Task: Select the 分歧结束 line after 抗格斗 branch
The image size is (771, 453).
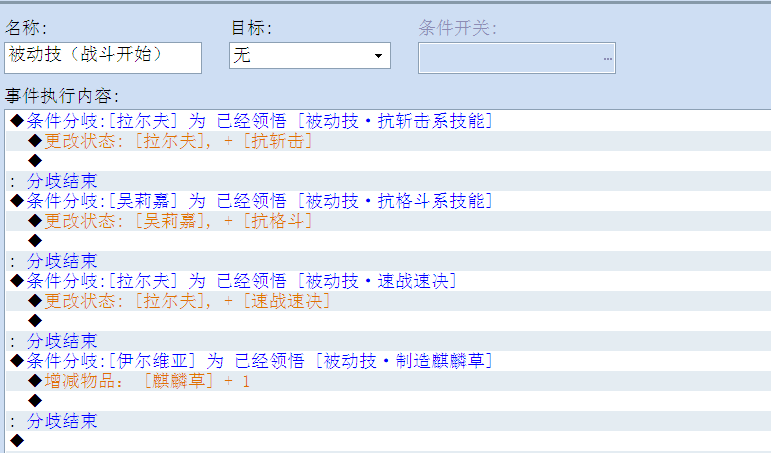Action: (388, 261)
